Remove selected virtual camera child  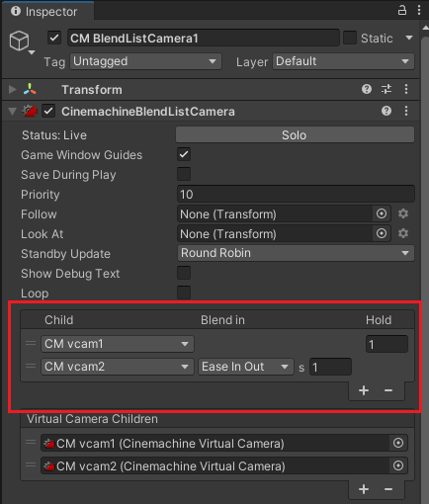(x=388, y=489)
